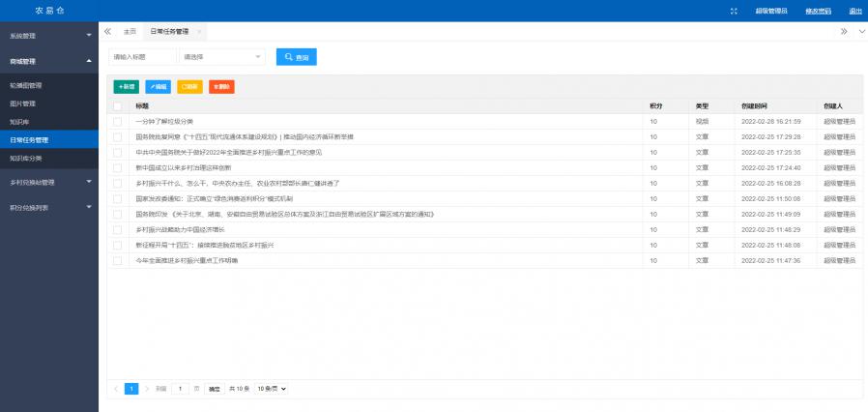Click the blue 查询 search button
The image size is (868, 412).
(296, 57)
